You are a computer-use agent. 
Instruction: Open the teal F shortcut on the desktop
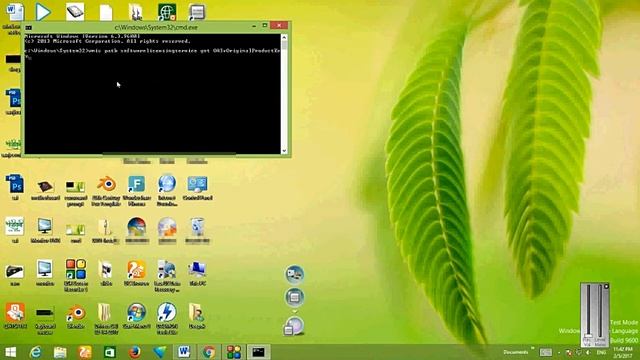(136, 191)
